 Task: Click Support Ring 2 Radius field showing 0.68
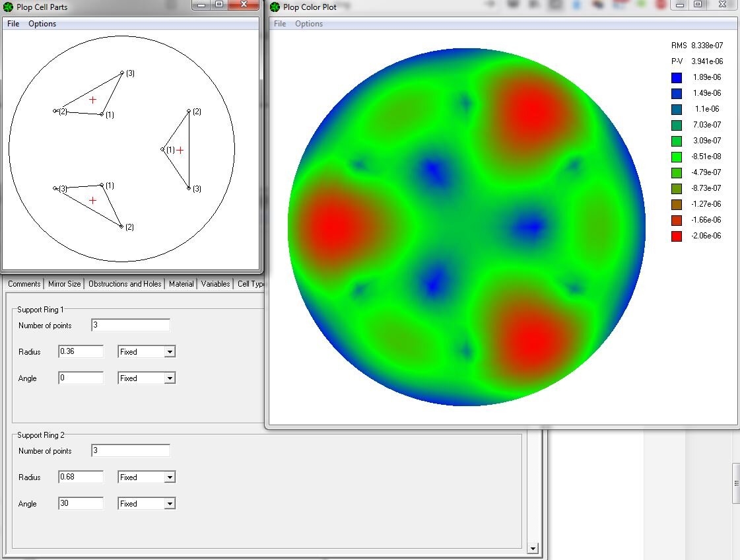click(81, 477)
